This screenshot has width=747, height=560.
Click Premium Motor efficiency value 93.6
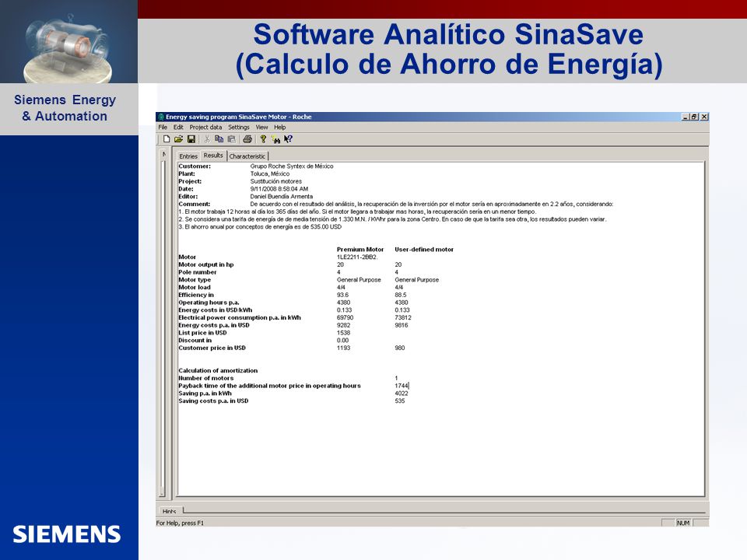click(342, 295)
